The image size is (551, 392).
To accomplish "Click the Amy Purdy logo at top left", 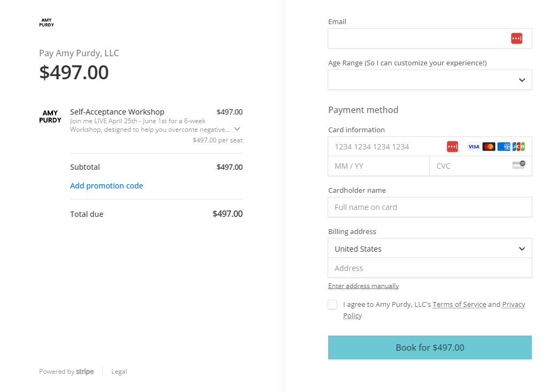I will [x=47, y=22].
